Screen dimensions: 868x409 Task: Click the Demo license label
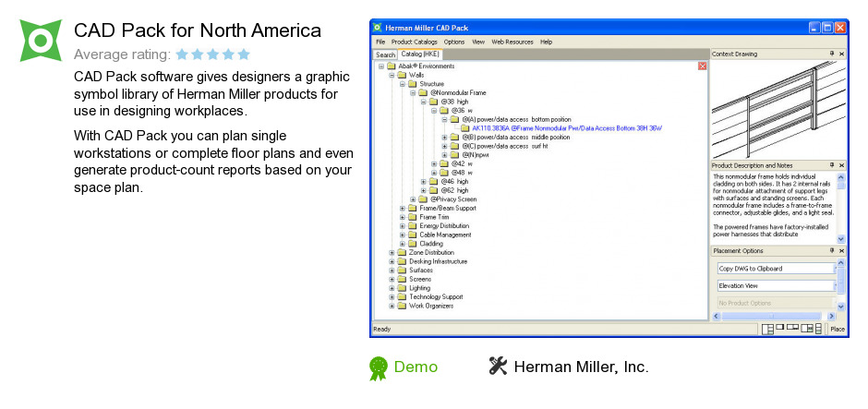[416, 367]
